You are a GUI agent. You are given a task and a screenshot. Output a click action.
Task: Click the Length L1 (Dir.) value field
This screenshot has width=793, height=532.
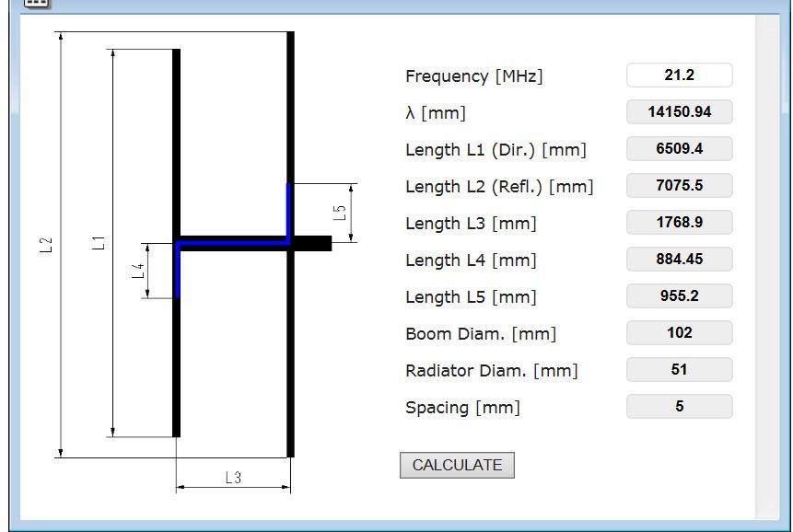click(679, 149)
